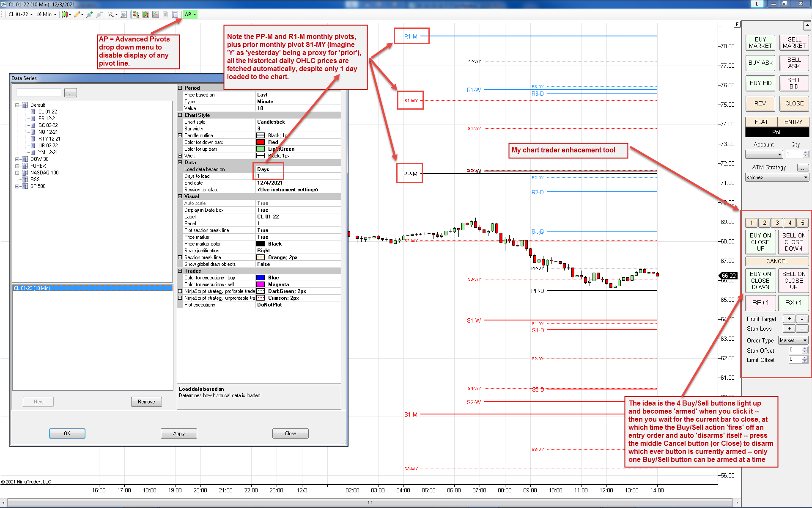Collapse the Chart Style property section
This screenshot has width=812, height=508.
point(180,115)
